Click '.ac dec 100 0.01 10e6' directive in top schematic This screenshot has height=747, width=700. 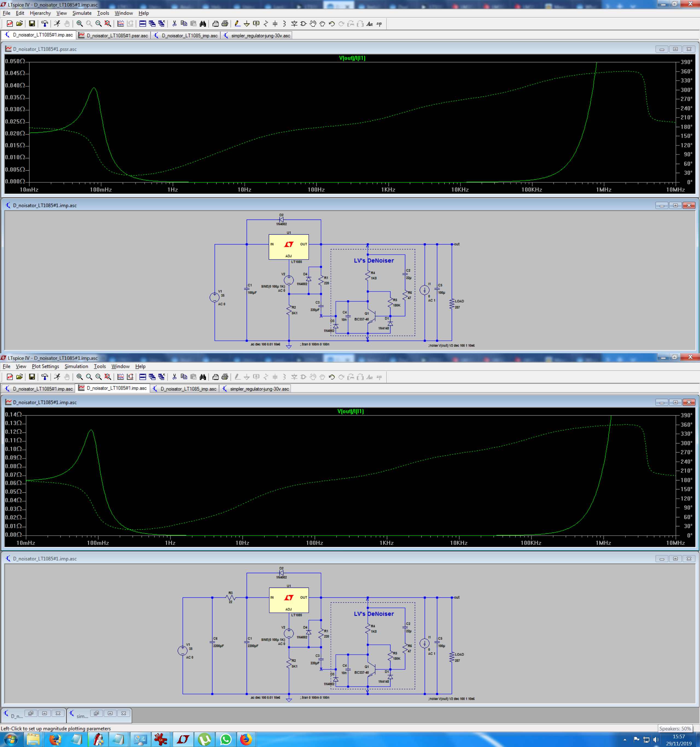265,344
